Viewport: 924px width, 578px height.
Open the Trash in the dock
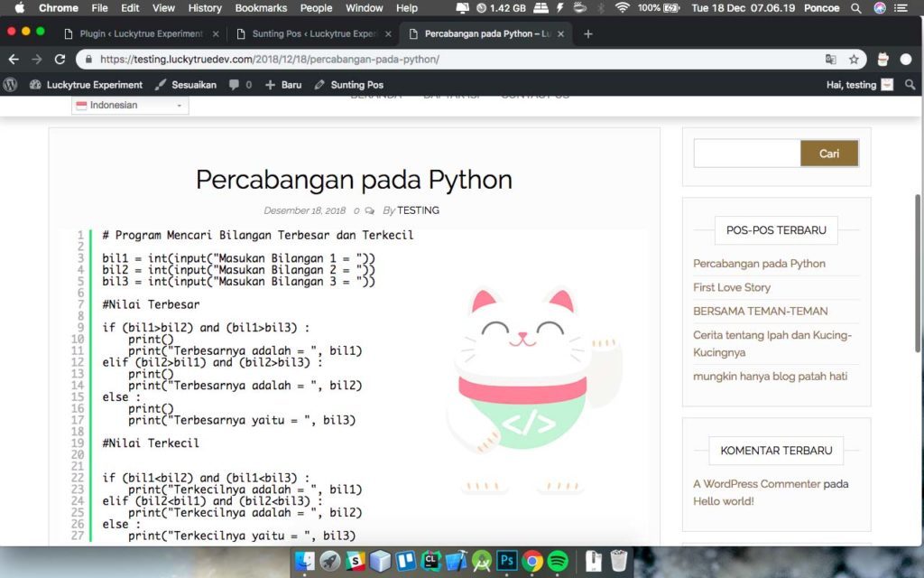tap(618, 561)
